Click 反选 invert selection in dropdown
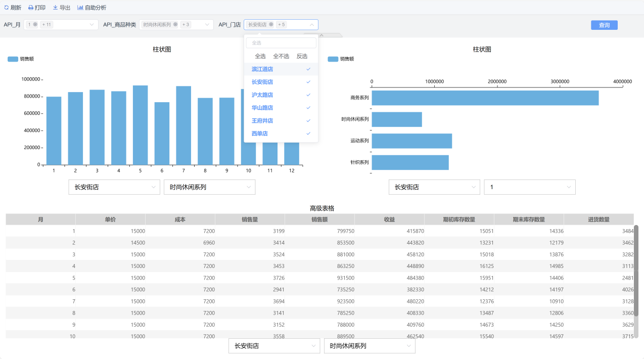The image size is (644, 359). (x=302, y=56)
